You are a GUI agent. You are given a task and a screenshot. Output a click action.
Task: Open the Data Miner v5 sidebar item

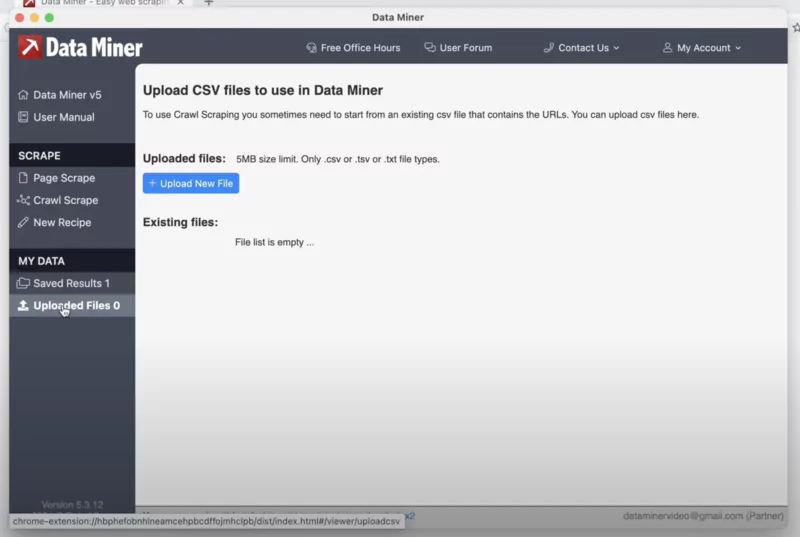pyautogui.click(x=72, y=95)
